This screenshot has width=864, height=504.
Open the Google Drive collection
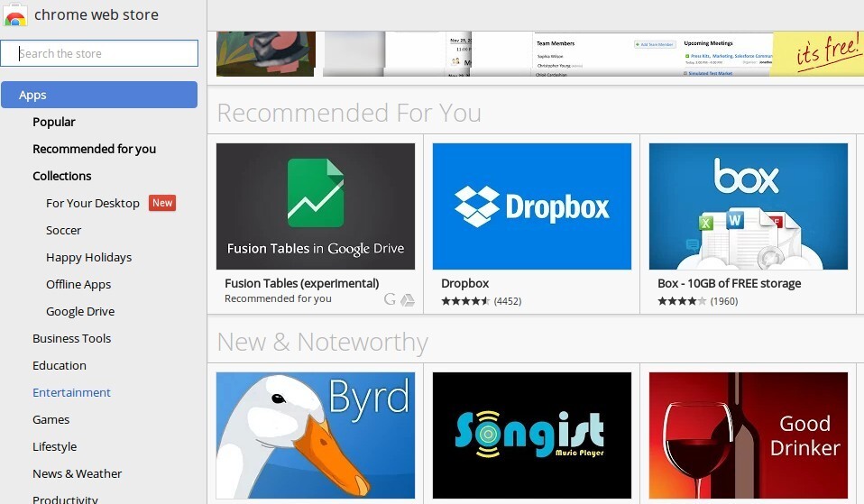click(80, 311)
